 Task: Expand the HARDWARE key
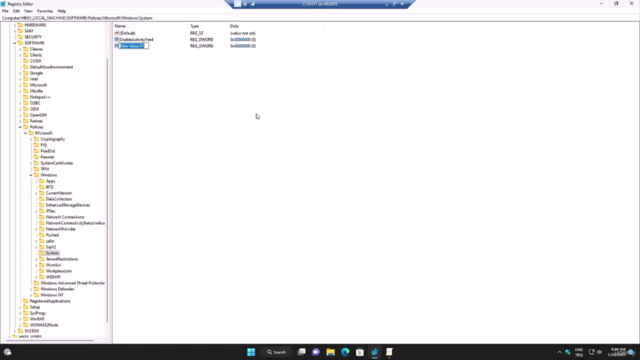point(15,25)
